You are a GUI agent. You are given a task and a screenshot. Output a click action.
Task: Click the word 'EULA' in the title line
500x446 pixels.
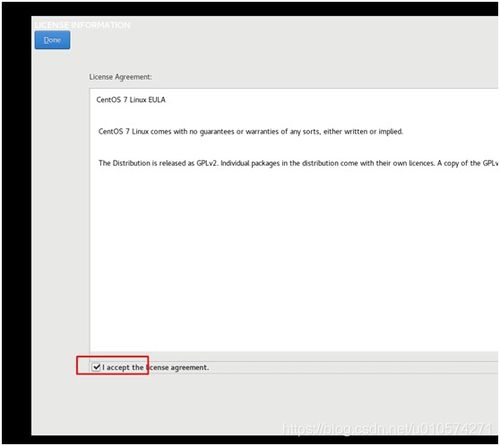157,100
